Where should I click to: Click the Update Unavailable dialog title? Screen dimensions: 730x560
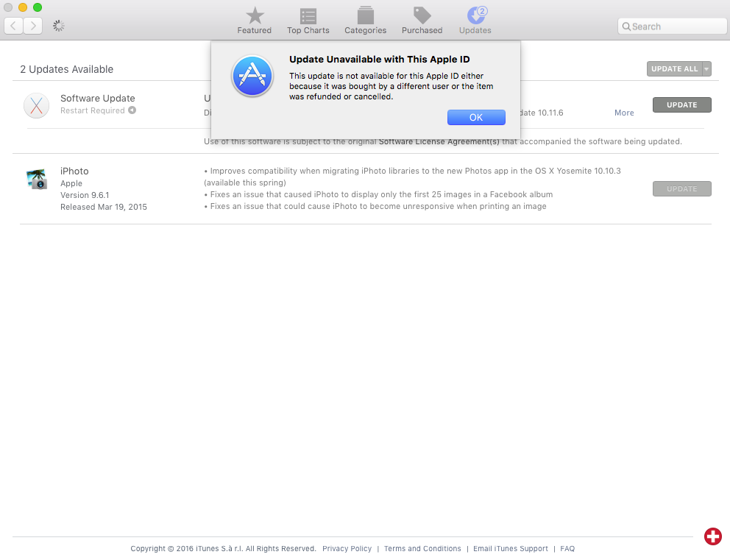tap(380, 59)
